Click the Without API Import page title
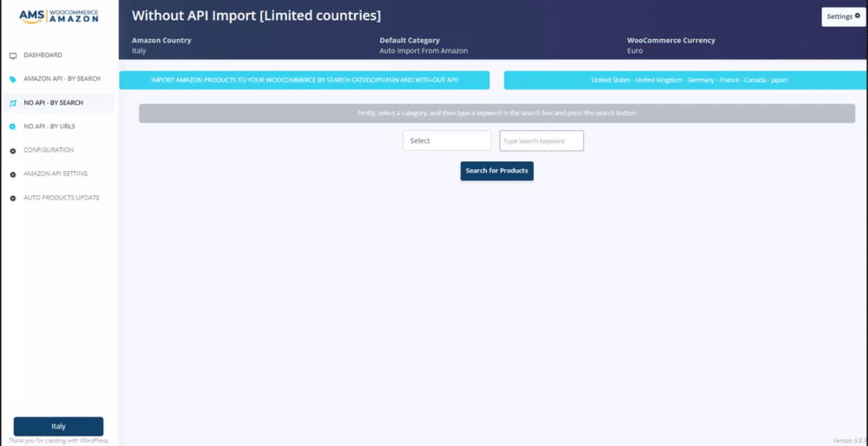The image size is (868, 446). pos(256,16)
